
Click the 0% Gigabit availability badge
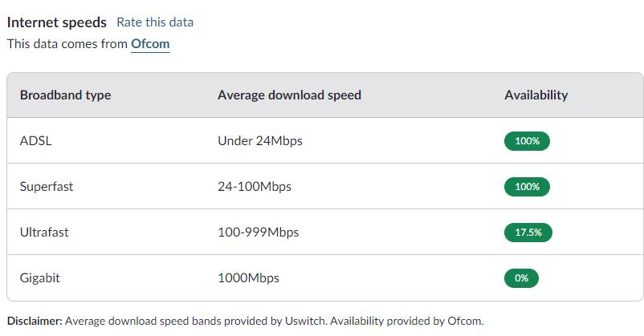[521, 278]
